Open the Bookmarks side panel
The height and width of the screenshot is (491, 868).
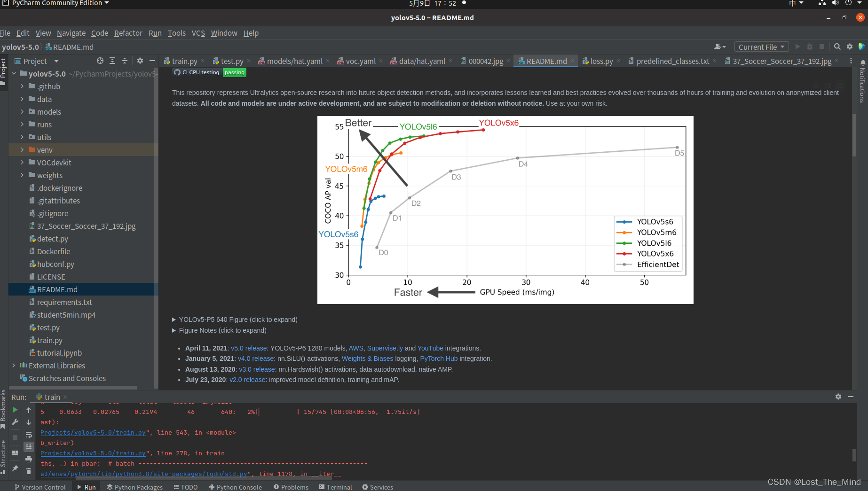[3, 409]
